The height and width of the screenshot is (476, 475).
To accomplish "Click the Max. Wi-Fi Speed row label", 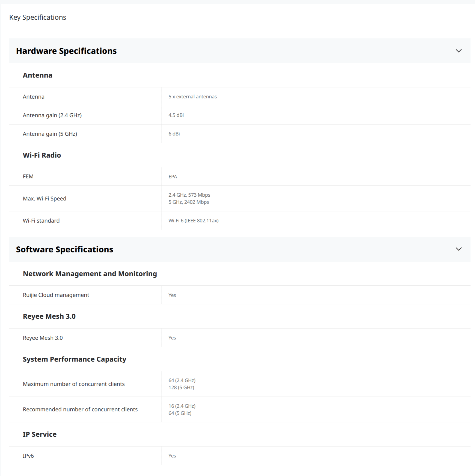I will (x=44, y=199).
